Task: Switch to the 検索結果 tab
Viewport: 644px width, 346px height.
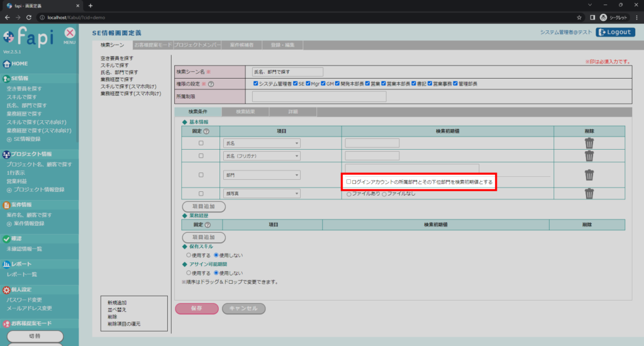Action: coord(245,111)
